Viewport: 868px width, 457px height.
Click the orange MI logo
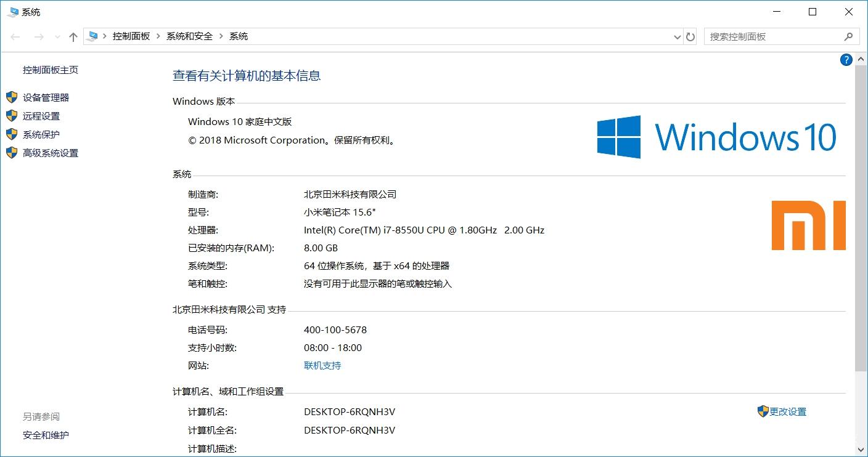(809, 225)
